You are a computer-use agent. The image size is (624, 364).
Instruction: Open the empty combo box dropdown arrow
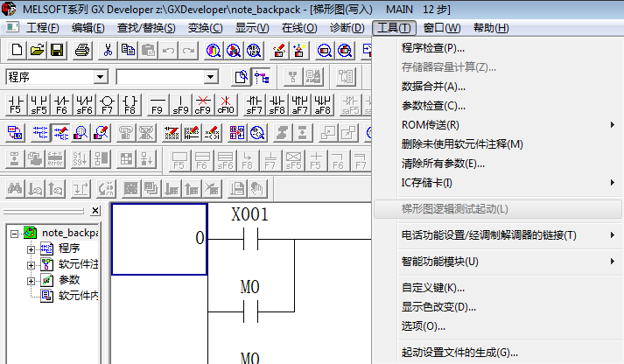[x=211, y=76]
